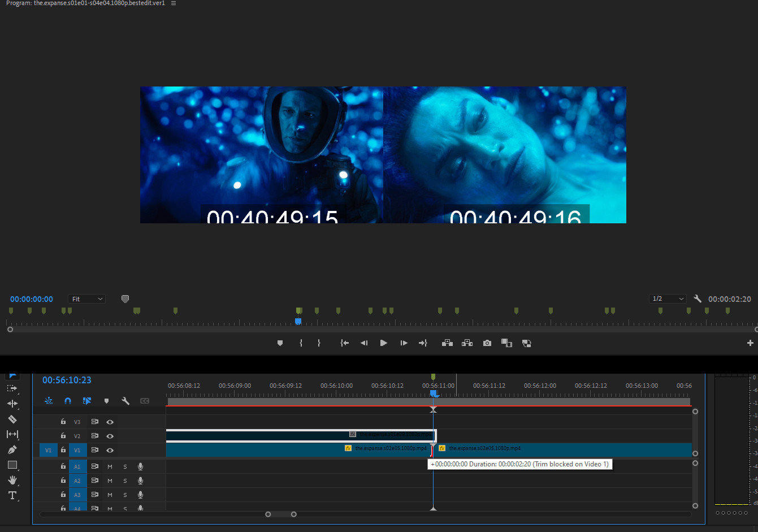The image size is (758, 532).
Task: Open the 1/2 playback resolution dropdown
Action: (x=668, y=299)
